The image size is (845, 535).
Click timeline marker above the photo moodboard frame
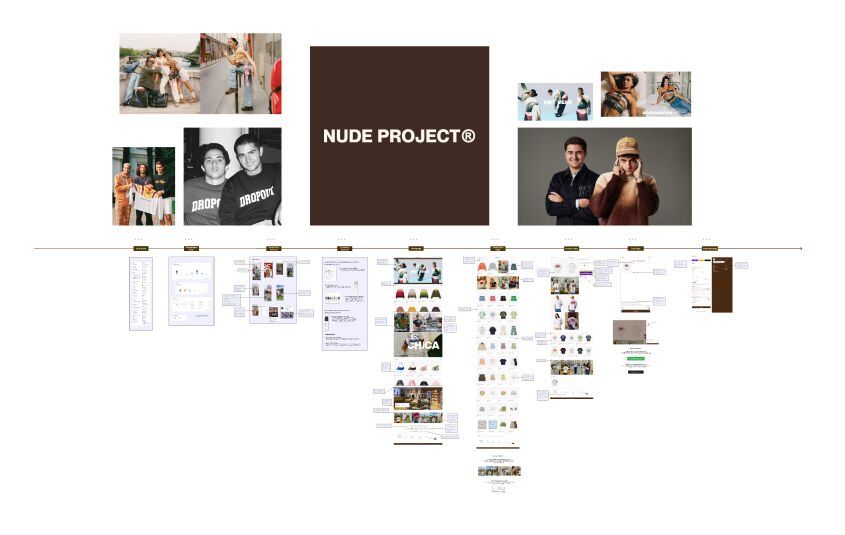[x=274, y=248]
